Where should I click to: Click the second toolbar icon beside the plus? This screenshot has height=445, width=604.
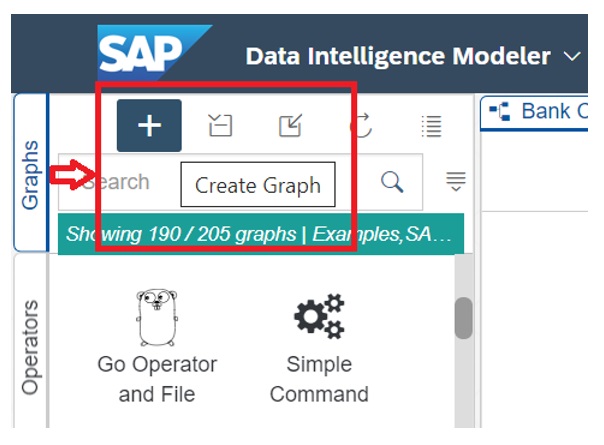click(220, 126)
